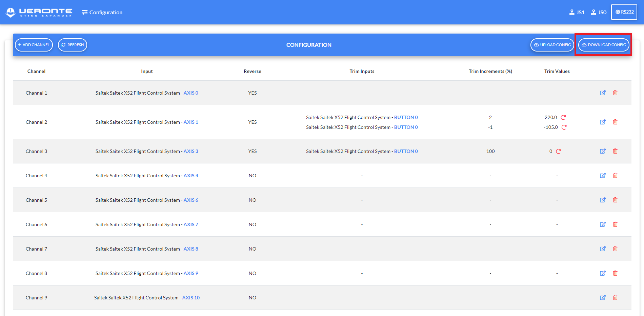Screen dimensions: 644x316
Task: Click the Input column header
Action: (147, 71)
